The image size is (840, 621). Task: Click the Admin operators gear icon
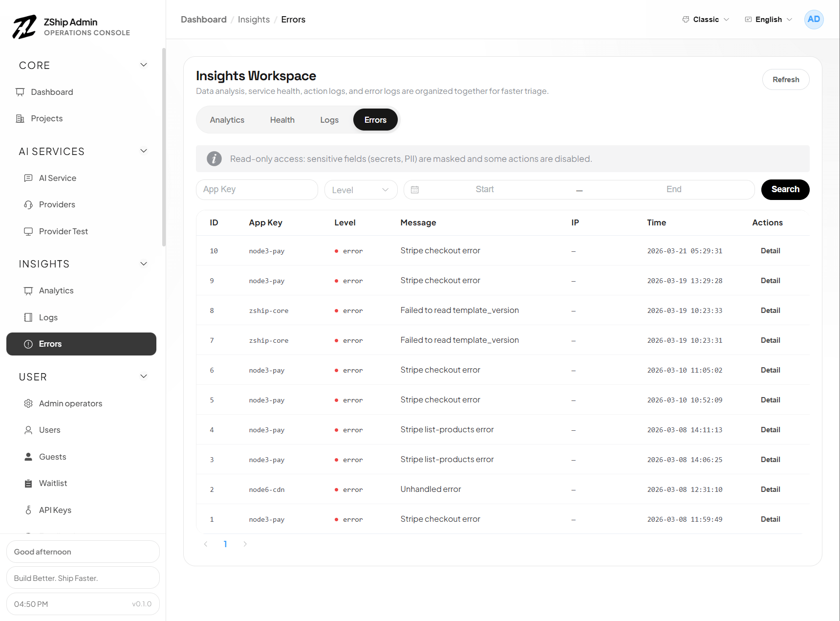point(28,403)
